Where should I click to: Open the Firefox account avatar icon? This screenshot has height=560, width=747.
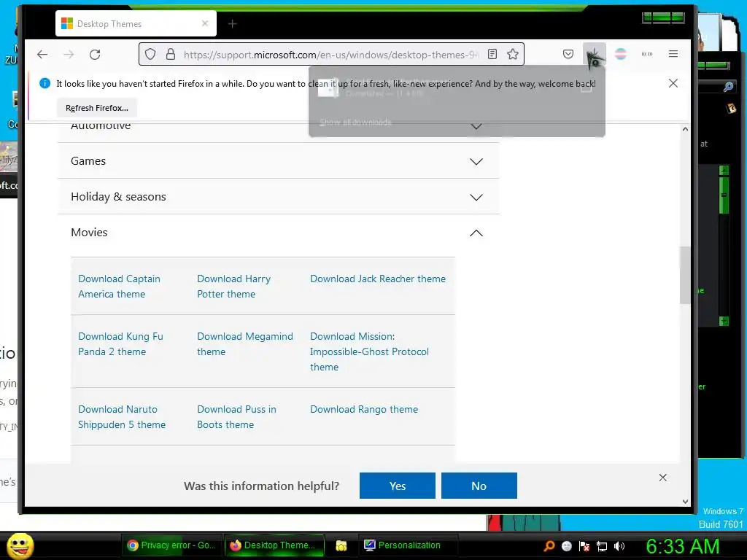point(620,54)
